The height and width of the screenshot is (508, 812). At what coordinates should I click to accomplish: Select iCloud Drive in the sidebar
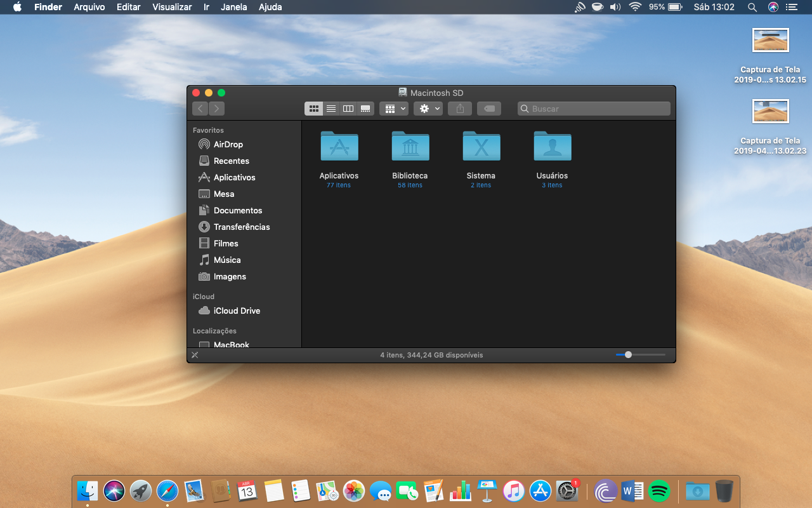(x=237, y=311)
